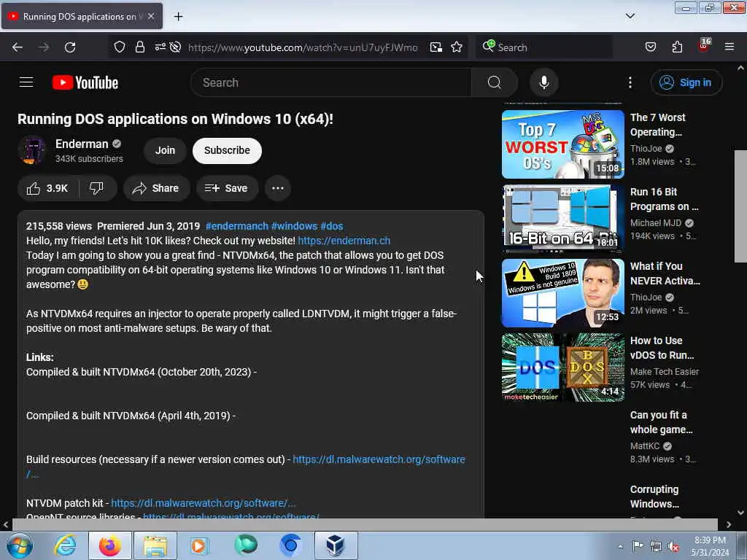Go back with Firefox back arrow
The image size is (747, 560).
(18, 47)
